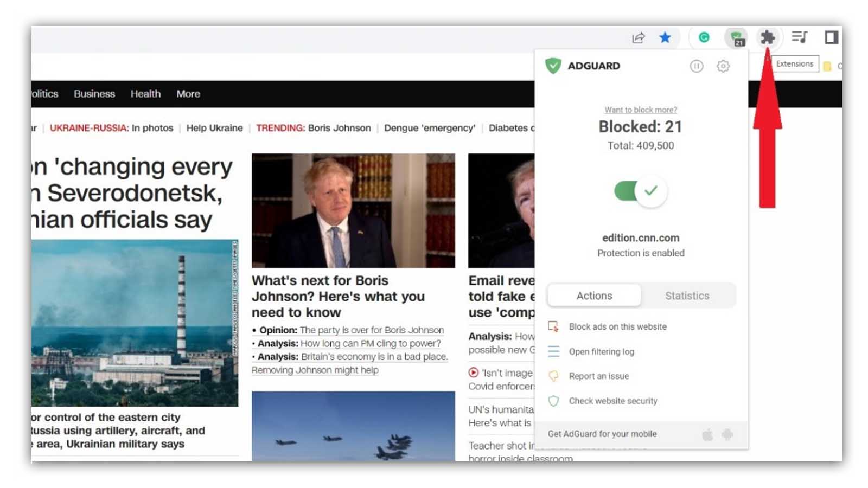Screen dimensions: 868x488
Task: Click the fighter jets photo thumbnail
Action: [353, 426]
